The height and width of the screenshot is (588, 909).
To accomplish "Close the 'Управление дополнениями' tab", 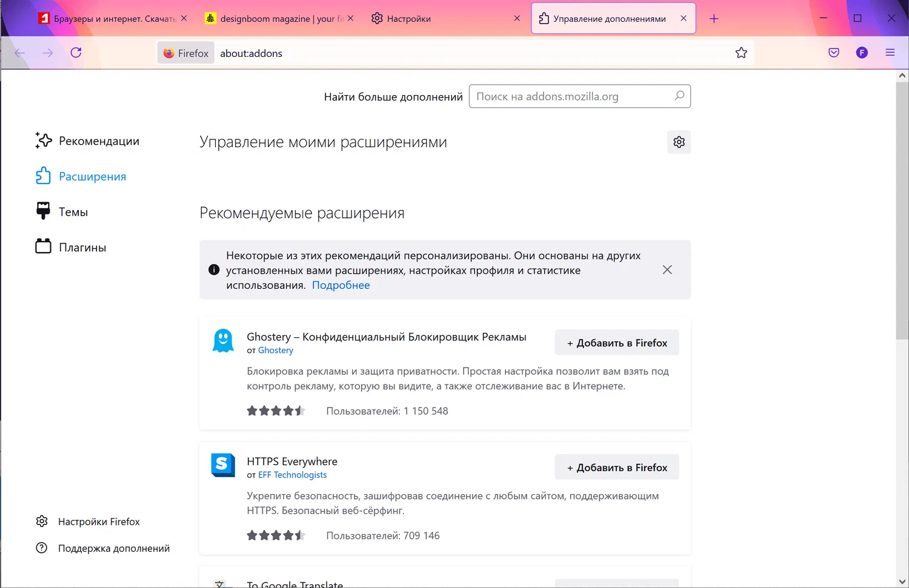I will (684, 18).
